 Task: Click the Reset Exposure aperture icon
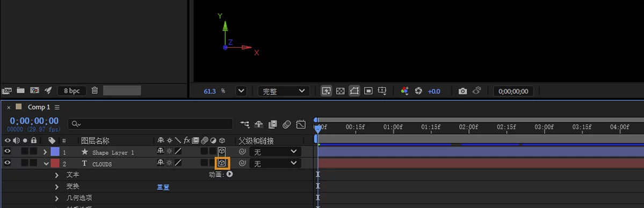418,91
